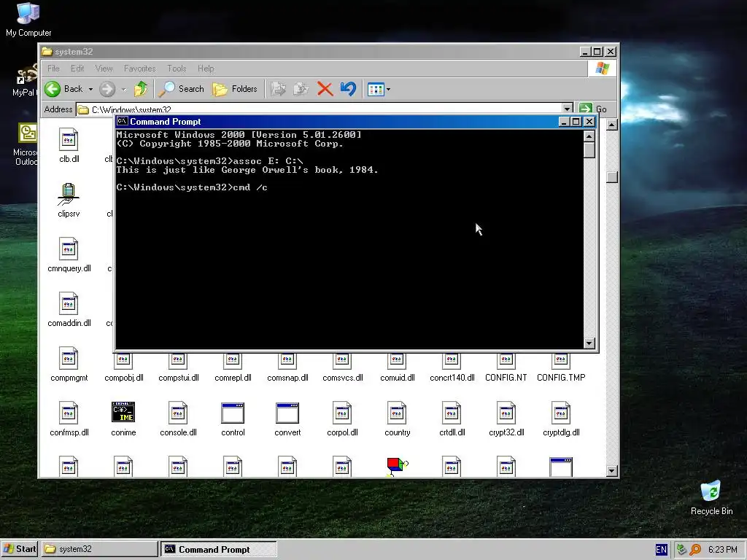Select the crtdll.dll file icon
The height and width of the screenshot is (560, 747).
pyautogui.click(x=452, y=413)
